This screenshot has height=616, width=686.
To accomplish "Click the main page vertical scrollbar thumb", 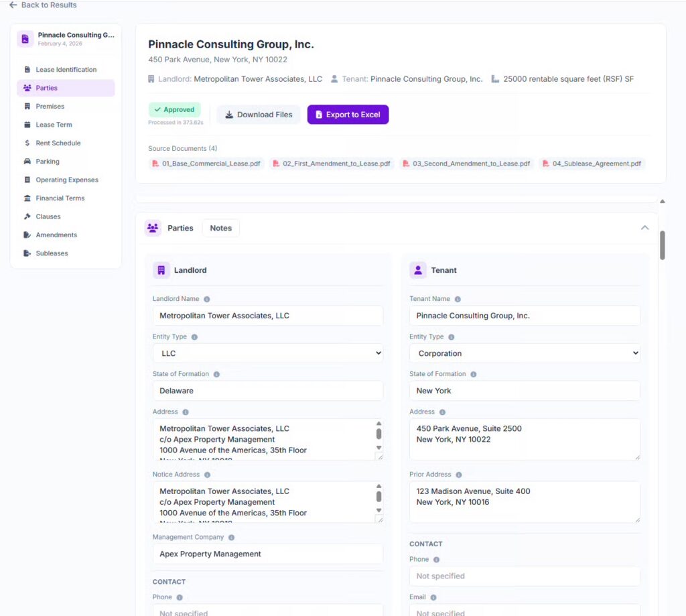I will click(662, 245).
